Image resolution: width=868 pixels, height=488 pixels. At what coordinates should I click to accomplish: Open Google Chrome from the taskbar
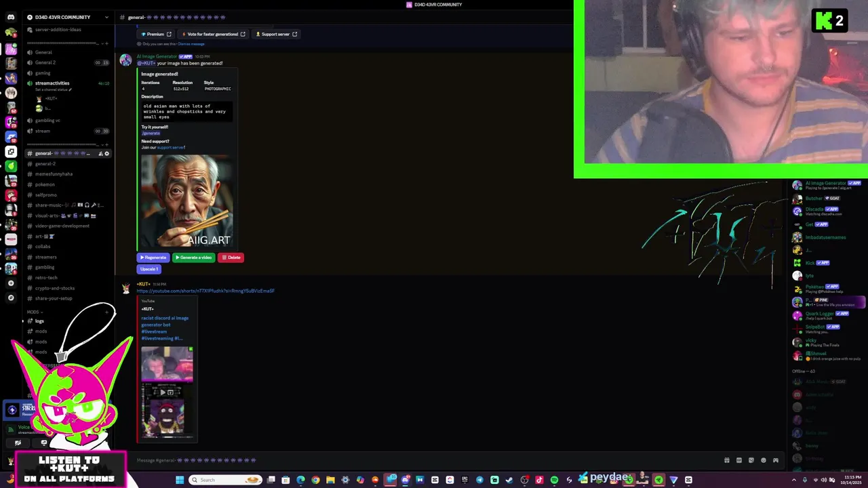point(315,480)
